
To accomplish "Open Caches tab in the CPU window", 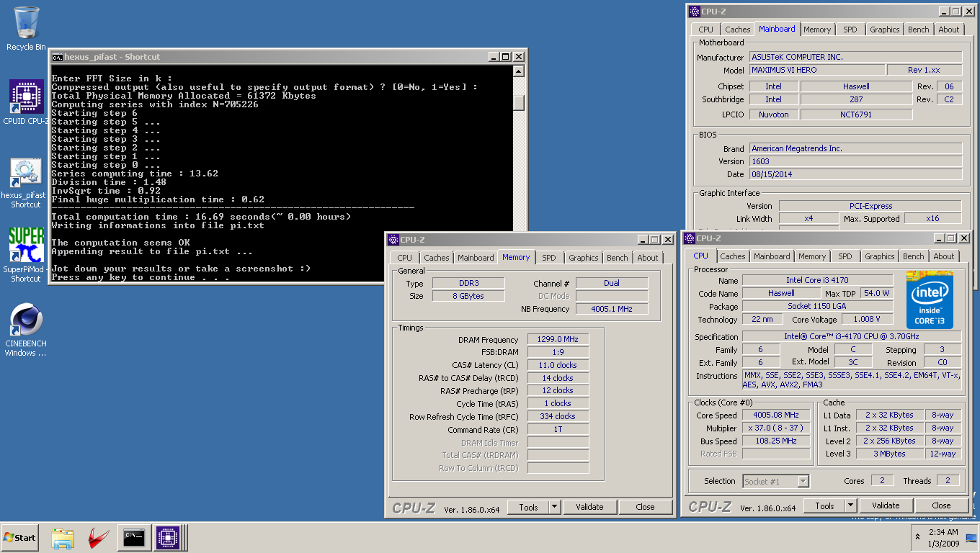I will pyautogui.click(x=733, y=256).
